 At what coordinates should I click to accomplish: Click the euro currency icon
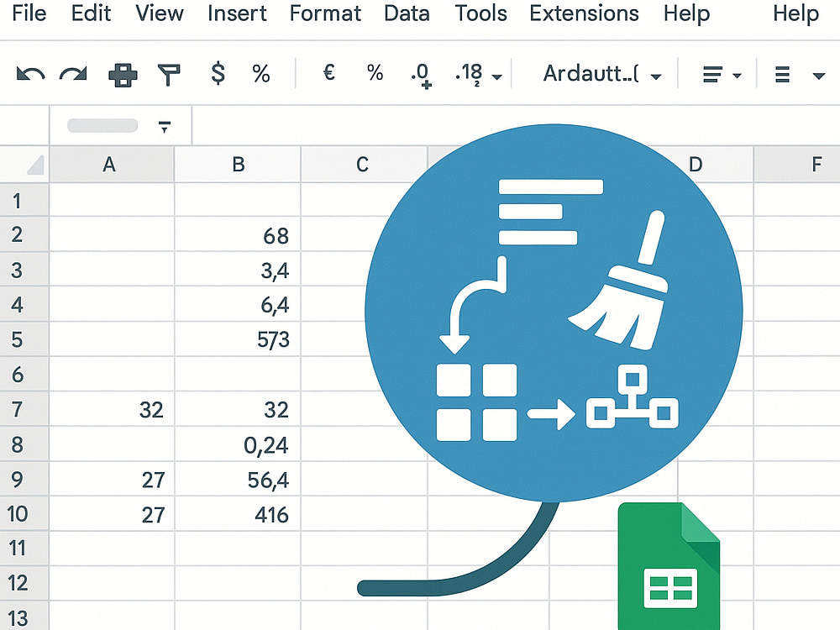pyautogui.click(x=328, y=74)
